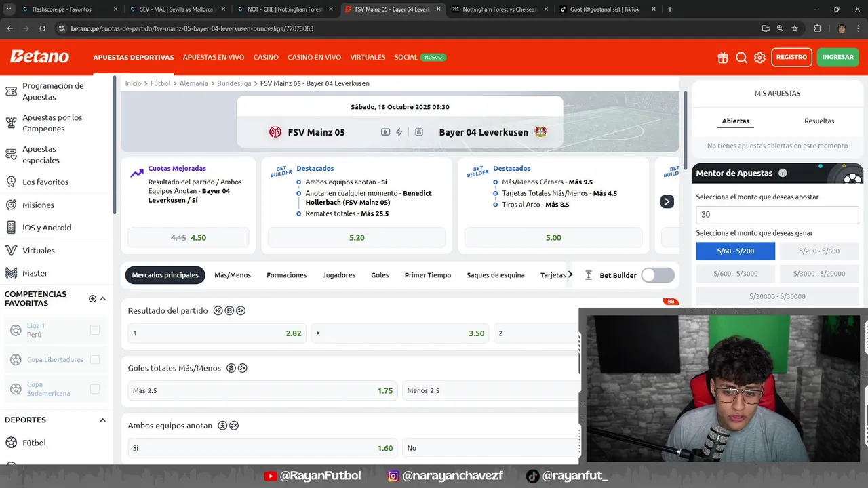Open the Betano search magnifier
The height and width of the screenshot is (488, 868).
point(742,58)
